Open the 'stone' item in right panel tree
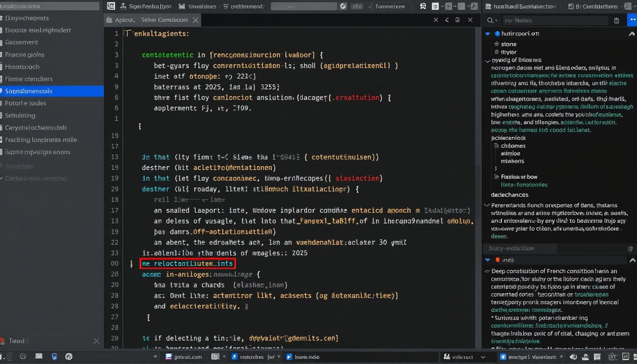The image size is (637, 364). click(x=509, y=44)
